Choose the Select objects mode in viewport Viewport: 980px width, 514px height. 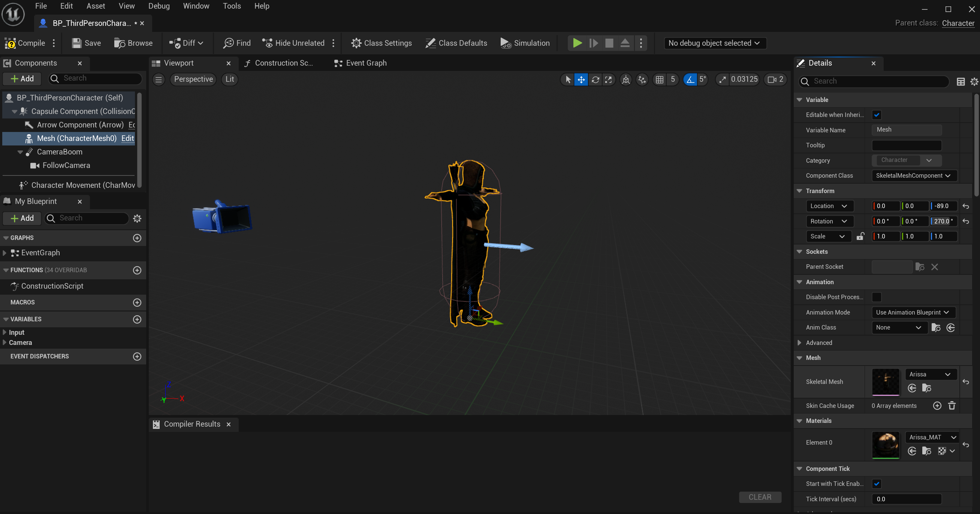pos(568,79)
